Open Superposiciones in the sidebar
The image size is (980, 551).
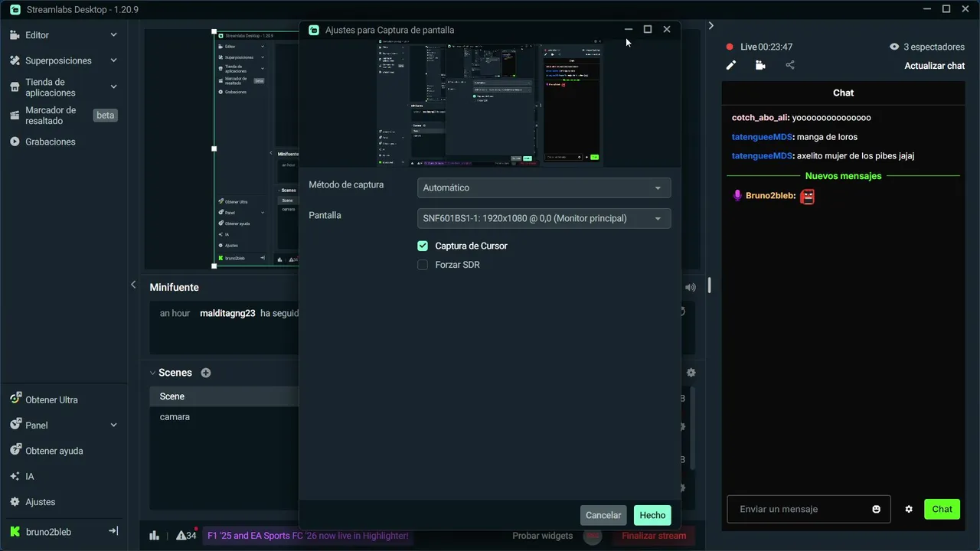pos(58,60)
